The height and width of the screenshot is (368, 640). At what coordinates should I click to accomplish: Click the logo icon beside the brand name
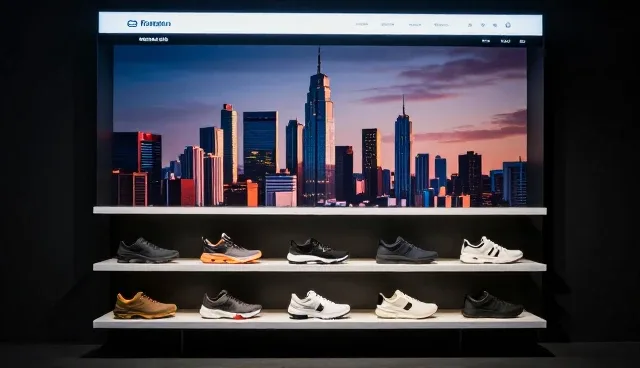click(x=132, y=24)
